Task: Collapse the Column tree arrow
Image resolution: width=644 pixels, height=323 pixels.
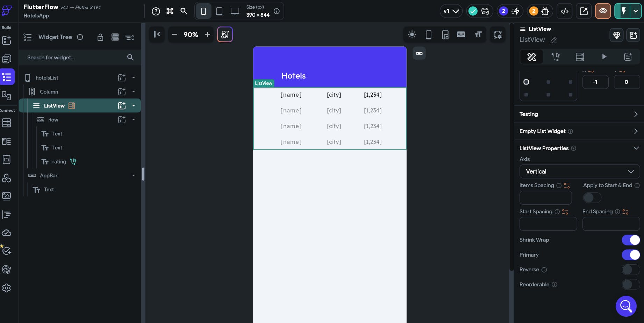Action: coord(134,91)
